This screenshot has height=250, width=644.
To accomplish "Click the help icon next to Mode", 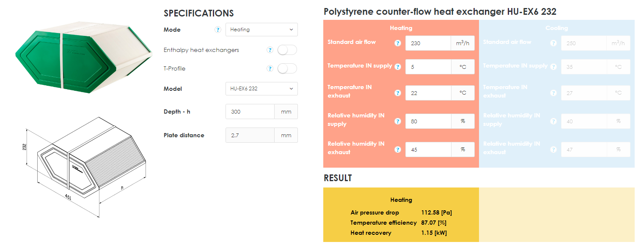I will [218, 30].
